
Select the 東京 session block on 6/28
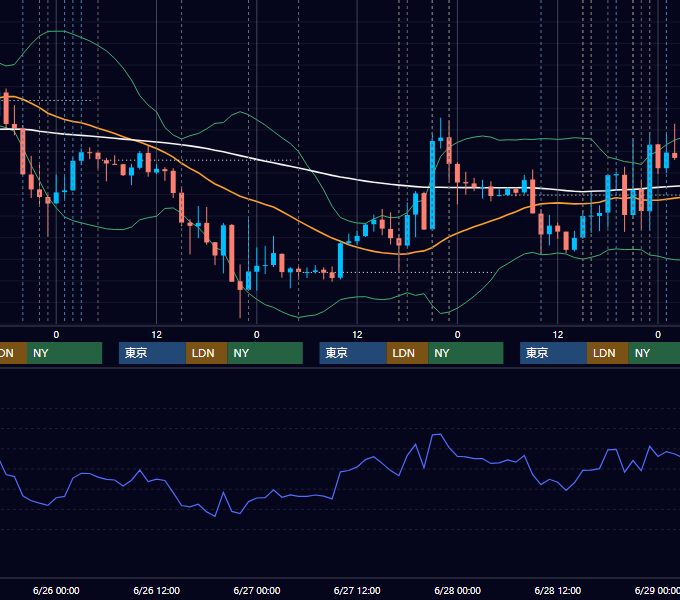pyautogui.click(x=553, y=353)
